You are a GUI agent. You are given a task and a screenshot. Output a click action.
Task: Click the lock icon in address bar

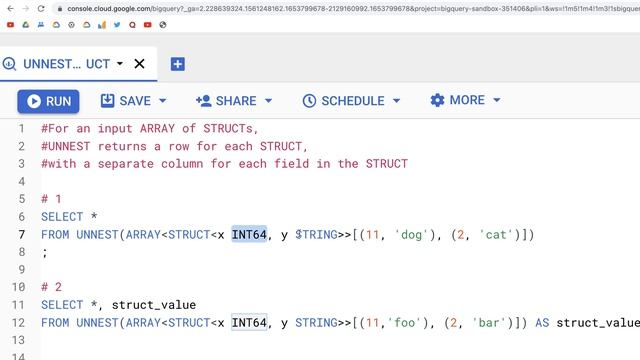pos(60,9)
